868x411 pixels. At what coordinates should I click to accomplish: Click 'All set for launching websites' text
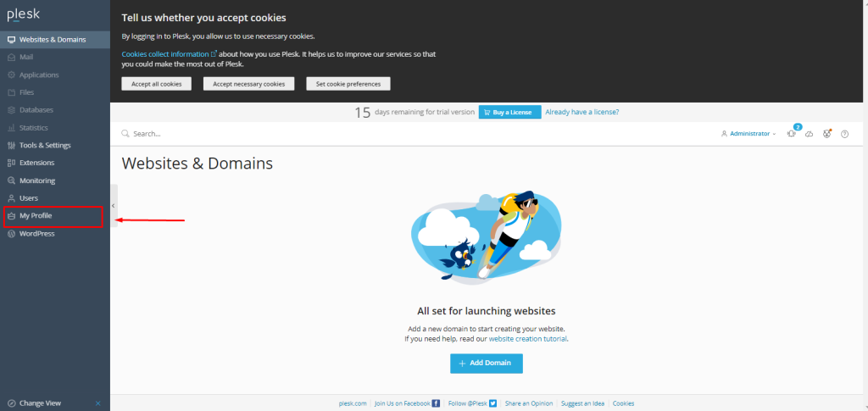[x=486, y=311]
